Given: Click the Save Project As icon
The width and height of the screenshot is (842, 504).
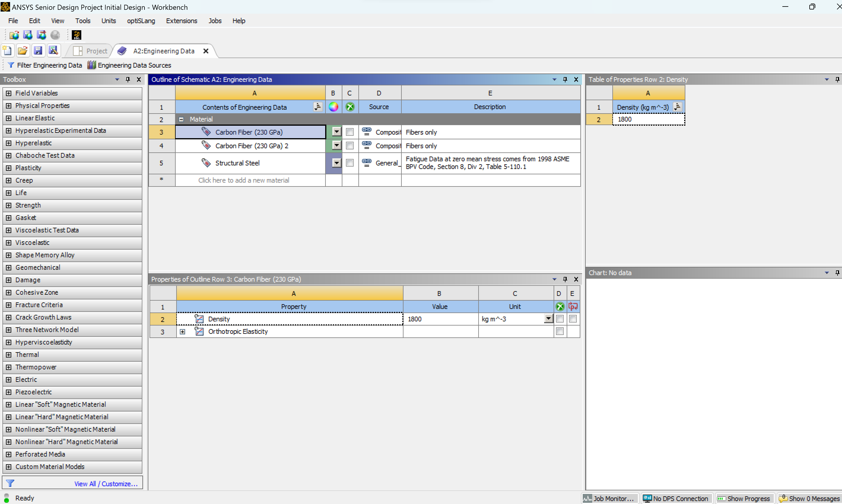Looking at the screenshot, I should [x=53, y=51].
